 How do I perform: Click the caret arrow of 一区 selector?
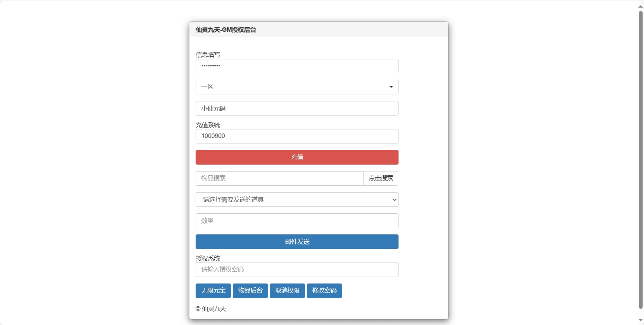(391, 87)
